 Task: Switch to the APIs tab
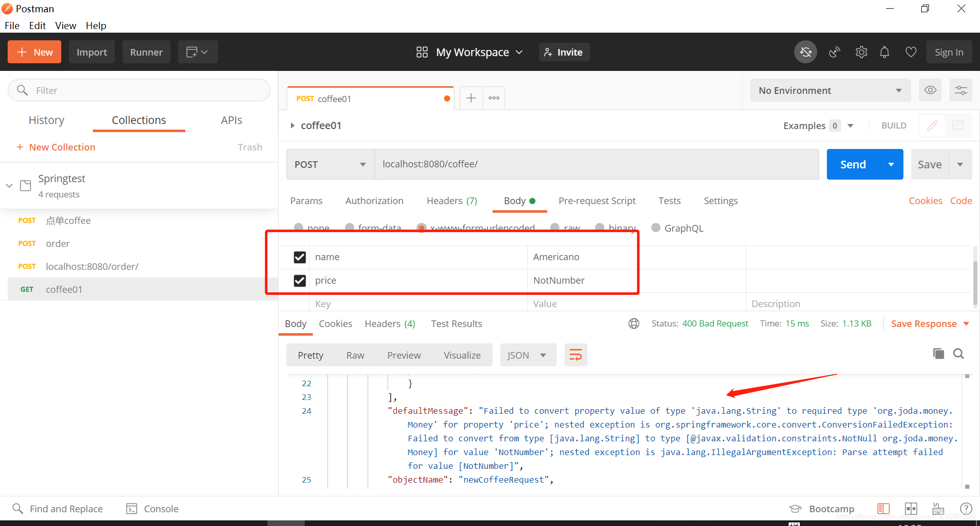pyautogui.click(x=231, y=120)
